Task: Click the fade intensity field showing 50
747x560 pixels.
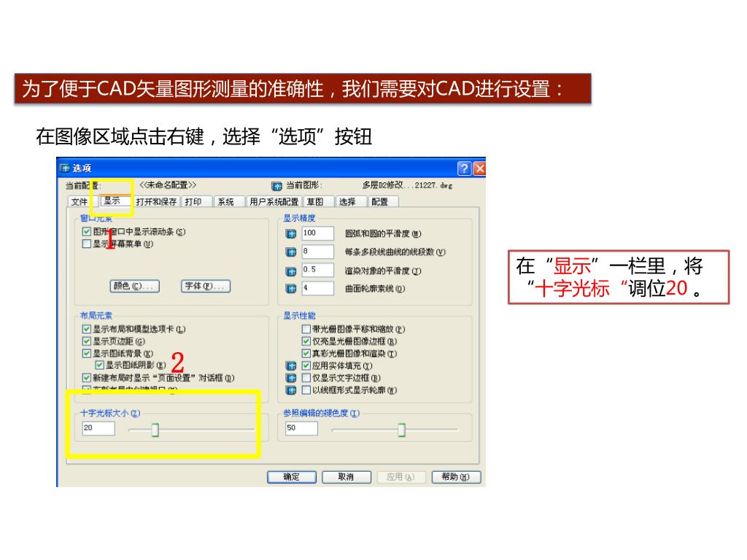Action: [x=301, y=428]
